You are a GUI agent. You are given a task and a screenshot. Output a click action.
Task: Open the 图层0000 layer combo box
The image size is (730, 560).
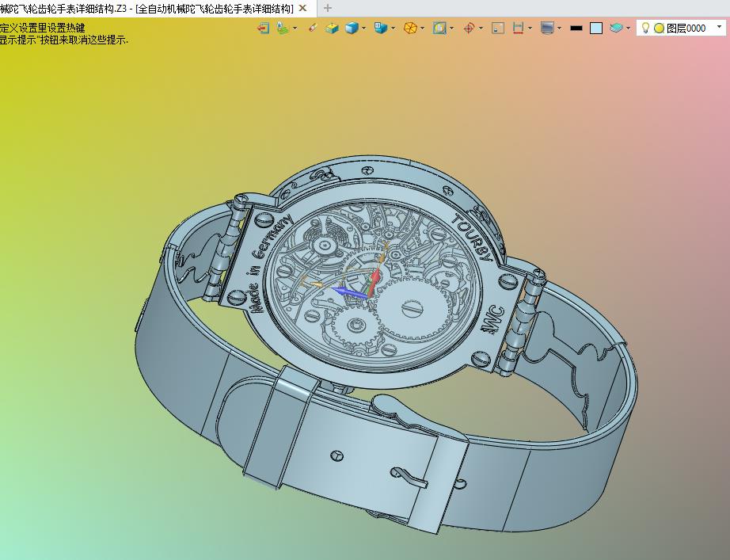tap(681, 29)
